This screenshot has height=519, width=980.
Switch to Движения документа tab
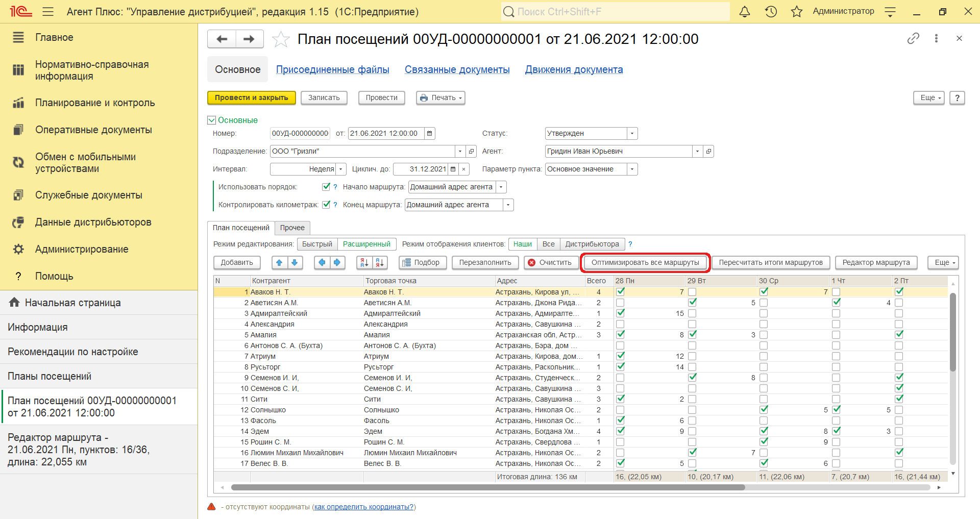click(574, 69)
